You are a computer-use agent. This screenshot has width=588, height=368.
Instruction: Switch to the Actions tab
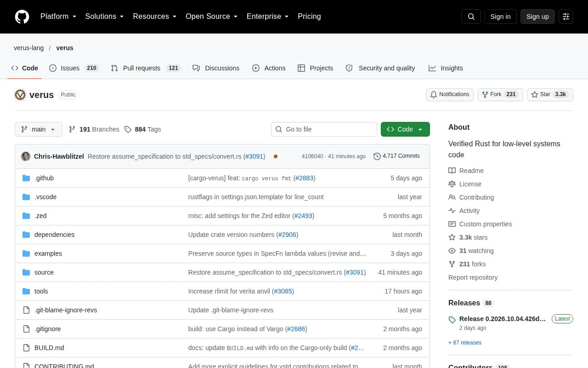(269, 68)
